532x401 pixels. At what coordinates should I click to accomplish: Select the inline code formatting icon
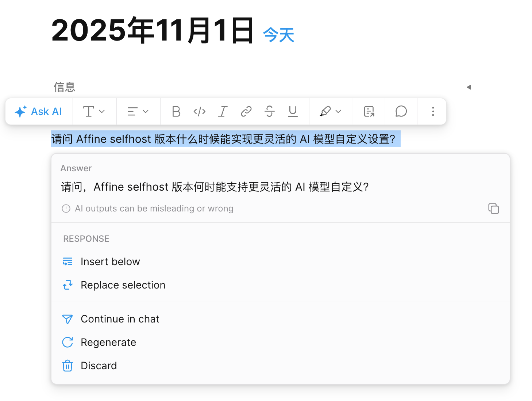(x=199, y=111)
